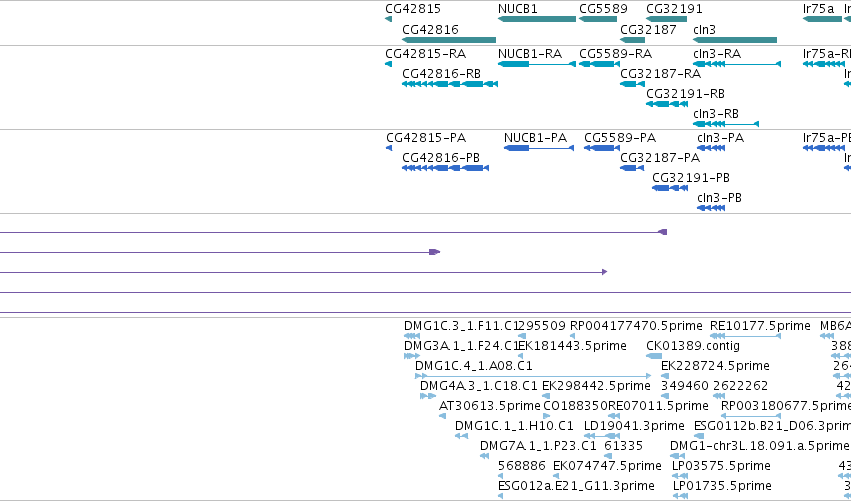851x501 pixels.
Task: Click the CG42815 gene label
Action: point(413,9)
